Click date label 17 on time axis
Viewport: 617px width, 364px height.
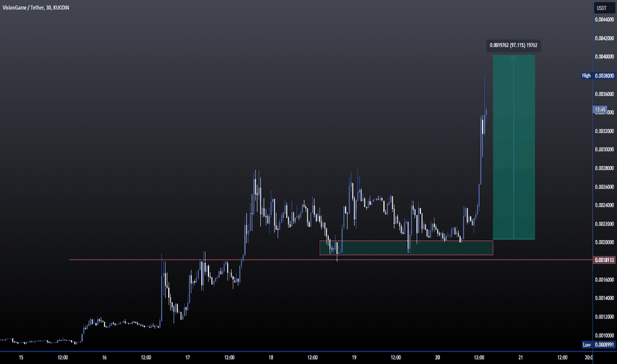[x=188, y=357]
